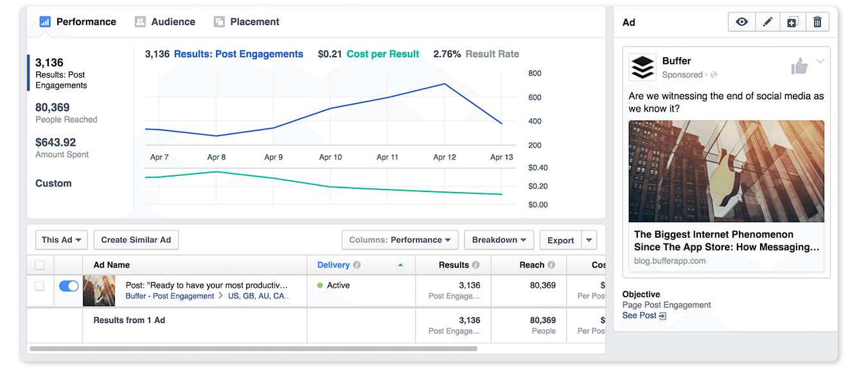
Task: Click the Performance tab bar-chart icon
Action: tap(45, 22)
